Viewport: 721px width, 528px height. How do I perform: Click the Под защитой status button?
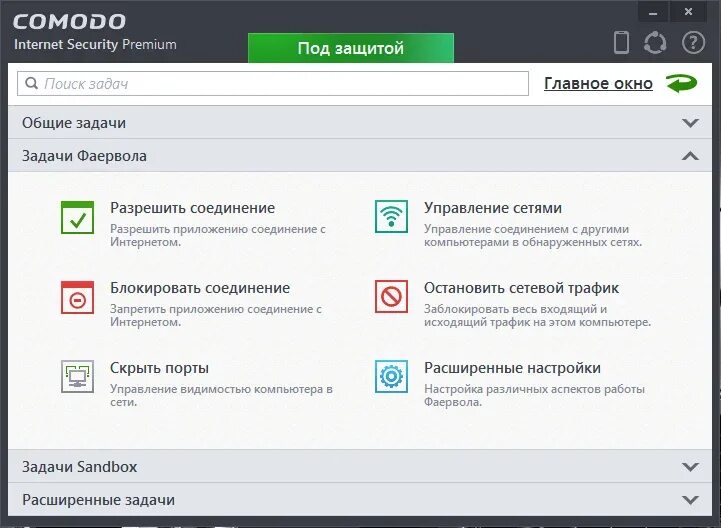(351, 48)
